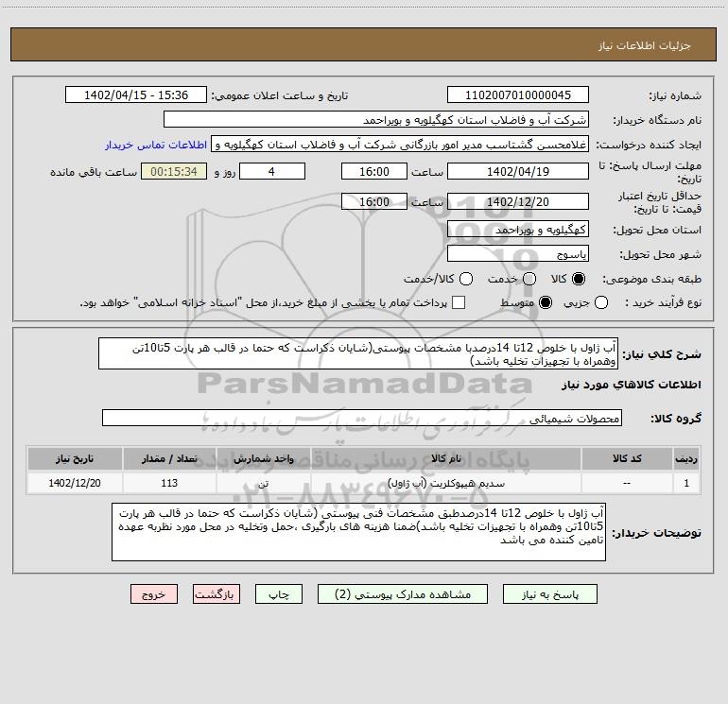The height and width of the screenshot is (704, 728).
Task: Select the کالا radio button
Action: 579,279
